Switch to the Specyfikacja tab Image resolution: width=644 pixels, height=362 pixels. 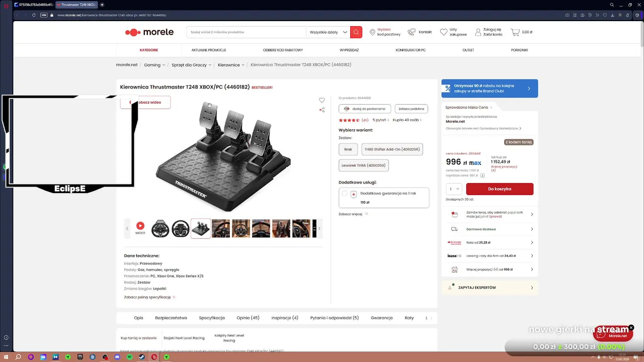(212, 318)
